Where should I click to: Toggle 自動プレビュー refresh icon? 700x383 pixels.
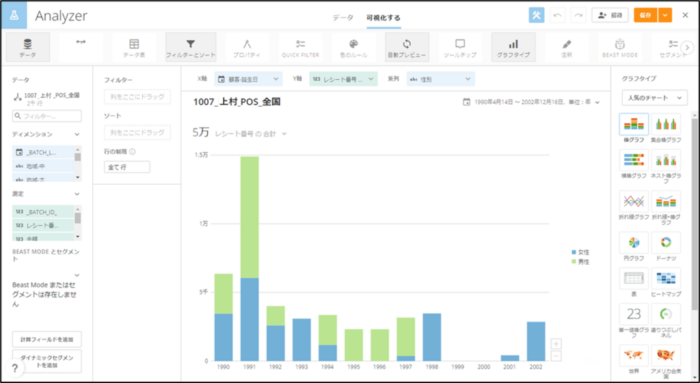[407, 47]
